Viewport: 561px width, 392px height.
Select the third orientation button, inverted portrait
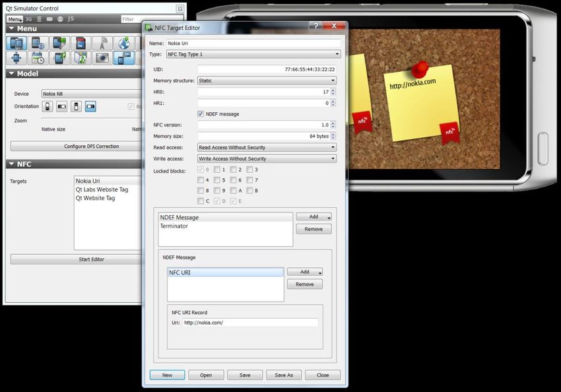tap(76, 106)
